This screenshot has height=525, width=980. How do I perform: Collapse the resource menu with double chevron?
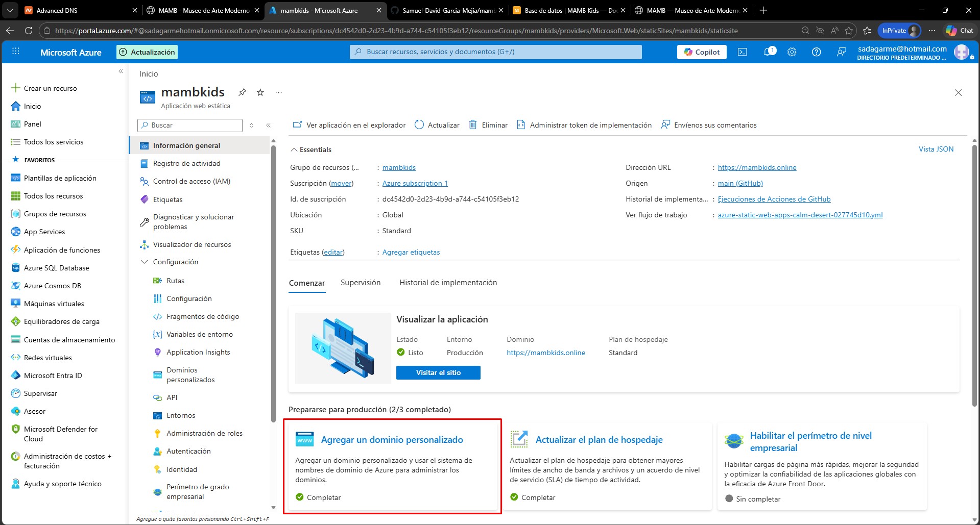coord(268,125)
